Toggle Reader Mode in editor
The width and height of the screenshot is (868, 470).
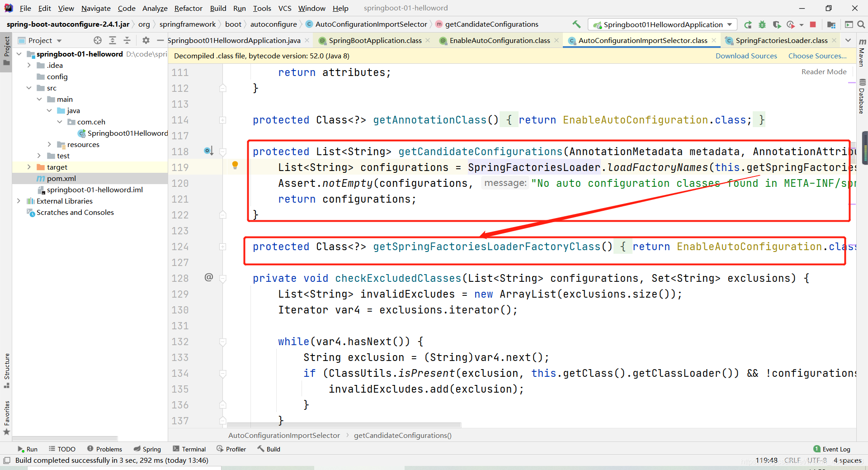824,71
